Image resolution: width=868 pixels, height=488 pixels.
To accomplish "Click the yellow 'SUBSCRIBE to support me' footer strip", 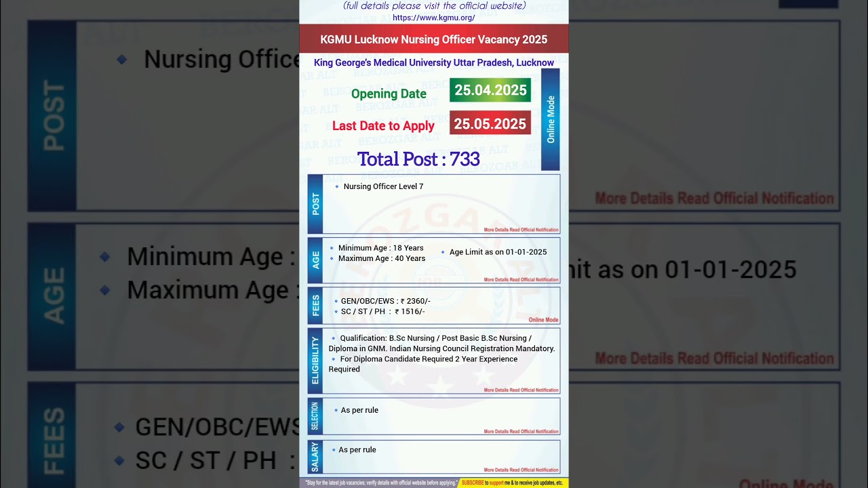I will pos(513,483).
